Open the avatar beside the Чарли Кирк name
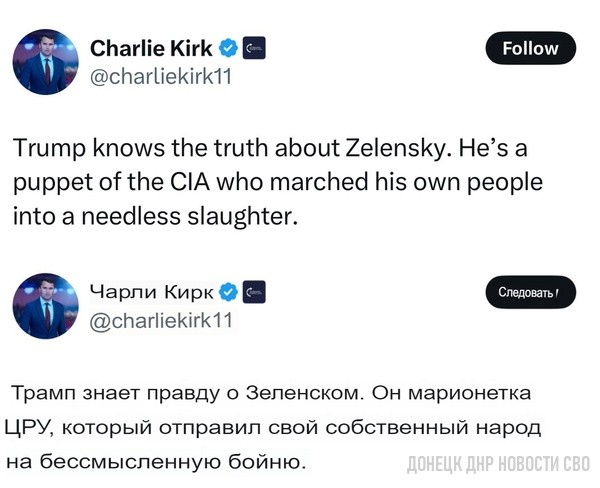 45,304
